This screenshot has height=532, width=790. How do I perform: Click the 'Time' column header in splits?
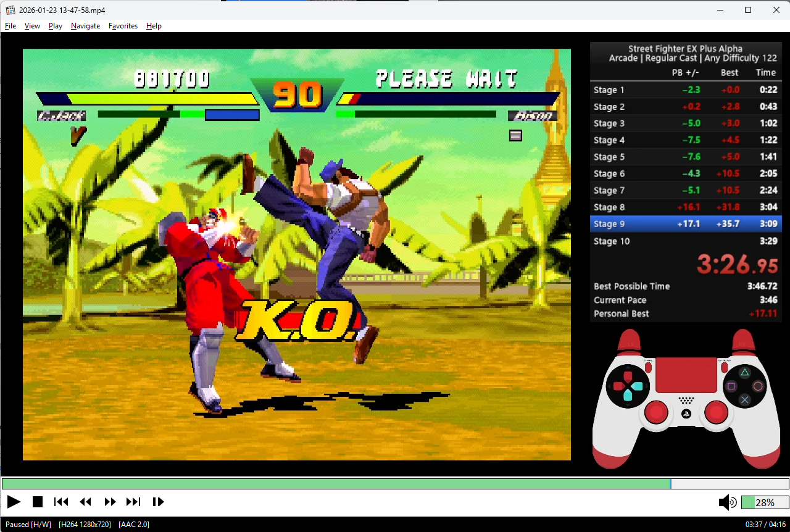tap(766, 72)
